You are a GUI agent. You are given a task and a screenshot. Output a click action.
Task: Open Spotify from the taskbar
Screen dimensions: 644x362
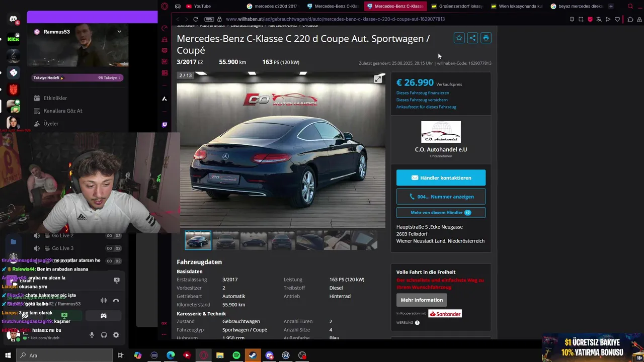[x=236, y=355]
